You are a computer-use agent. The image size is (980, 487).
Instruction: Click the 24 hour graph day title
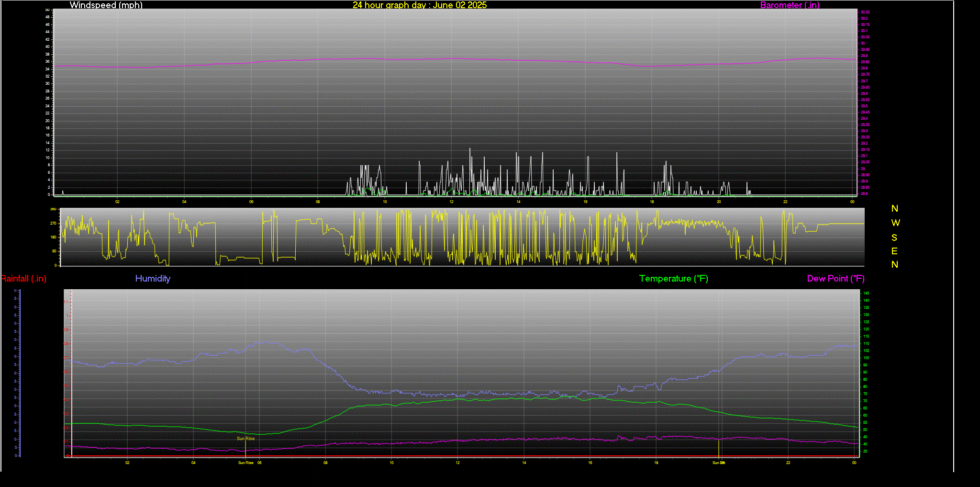(x=420, y=5)
